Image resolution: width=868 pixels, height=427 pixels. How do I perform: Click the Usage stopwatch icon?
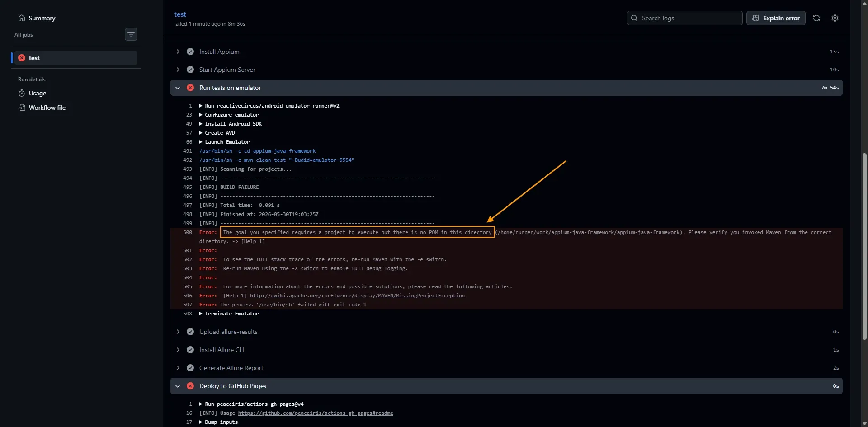coord(22,93)
